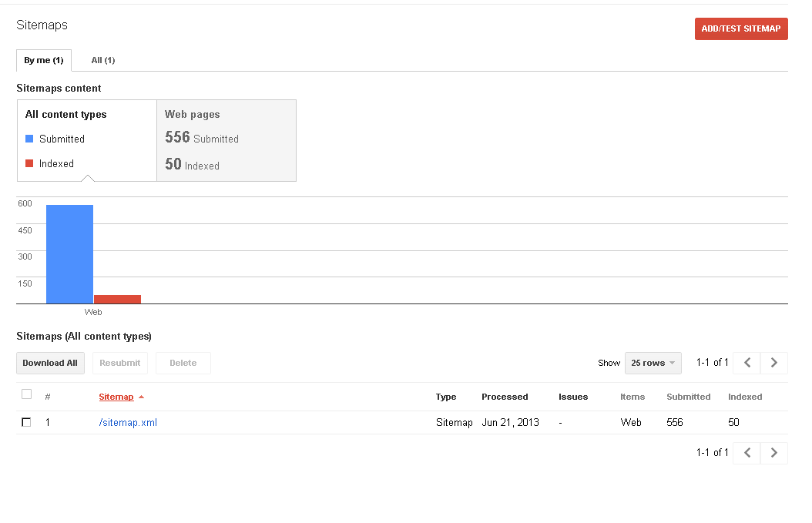This screenshot has width=812, height=523.
Task: Click the red sort arrow beside Sitemap
Action: (142, 397)
